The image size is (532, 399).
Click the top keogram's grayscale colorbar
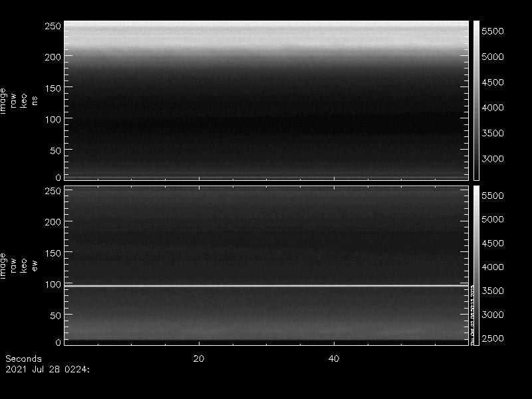pyautogui.click(x=476, y=100)
